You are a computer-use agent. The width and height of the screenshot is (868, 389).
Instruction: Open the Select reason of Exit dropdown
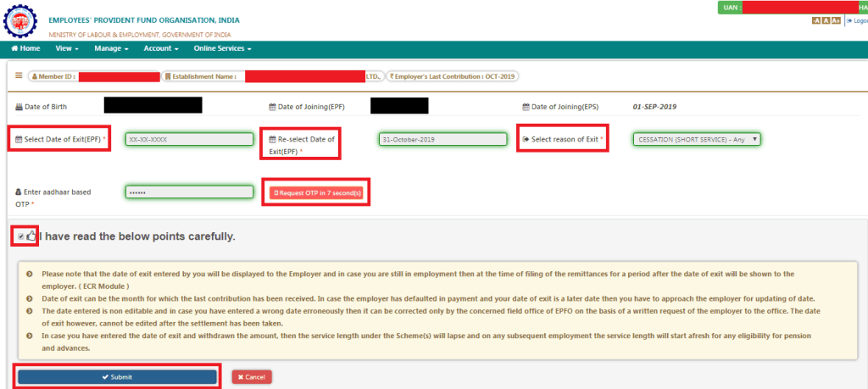tap(697, 140)
